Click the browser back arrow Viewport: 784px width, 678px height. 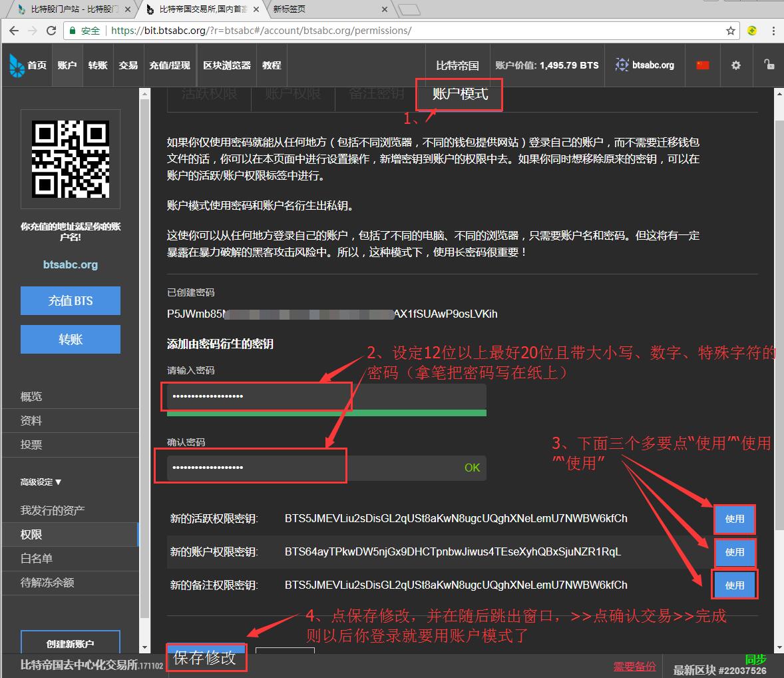[x=14, y=30]
